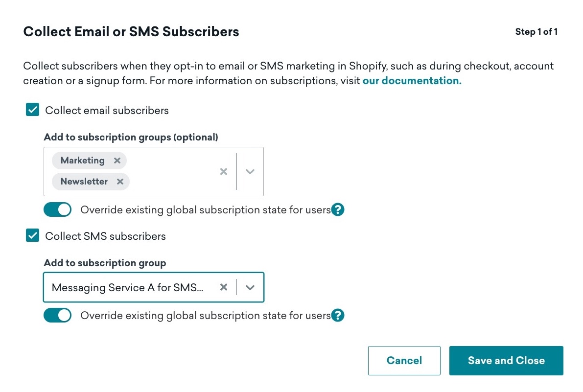
Task: Select the Marketing tag label
Action: coord(83,161)
